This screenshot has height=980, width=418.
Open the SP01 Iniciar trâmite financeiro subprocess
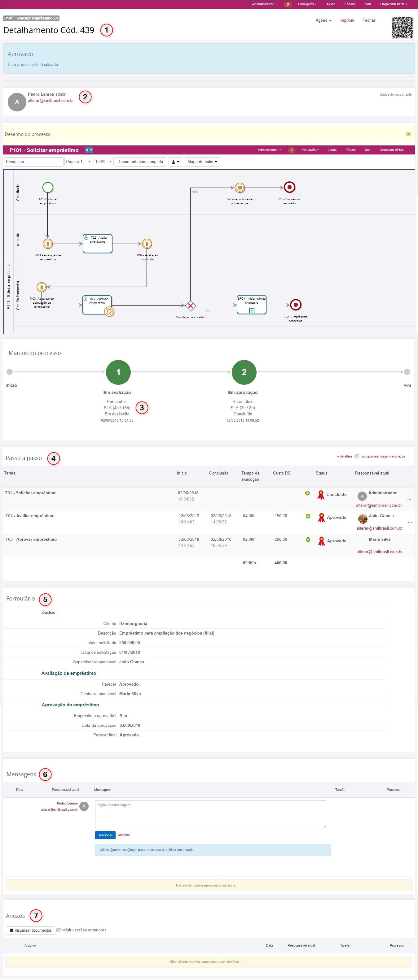pos(251,305)
